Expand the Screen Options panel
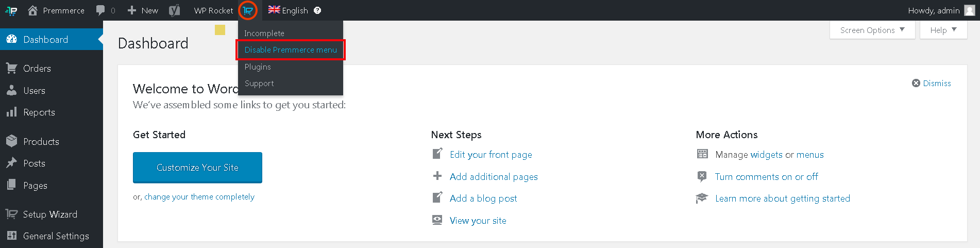Screen dimensions: 980x248 coord(872,30)
